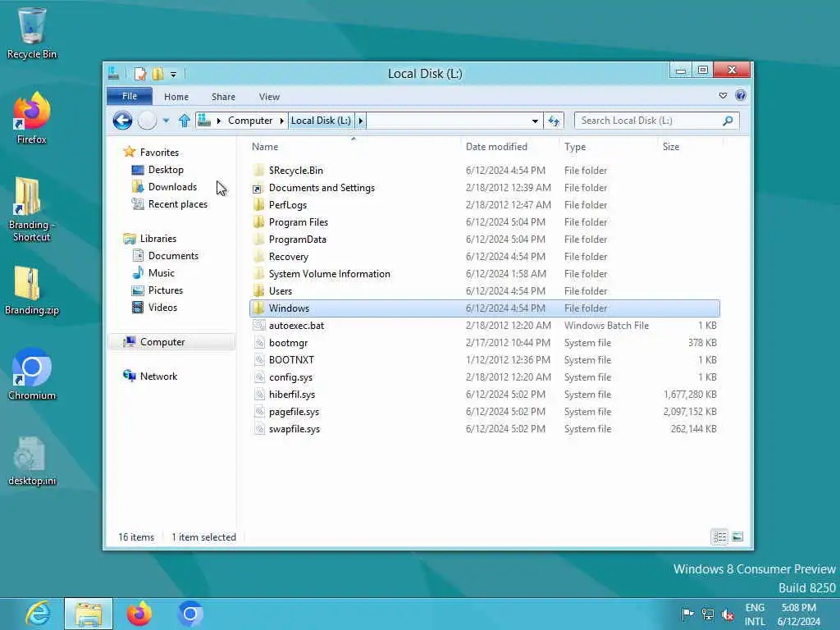Expand the Customize Quick Access Toolbar arrow
The width and height of the screenshot is (840, 630).
pos(174,75)
